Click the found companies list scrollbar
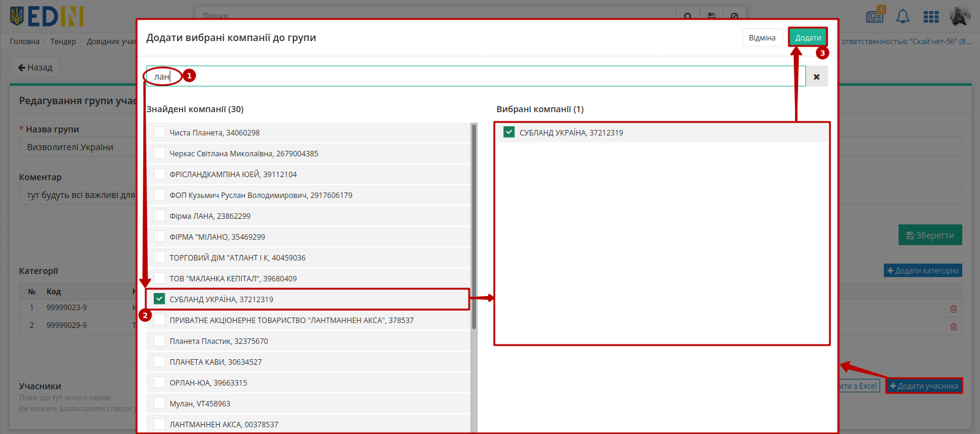Viewport: 980px width, 434px height. coord(473,226)
